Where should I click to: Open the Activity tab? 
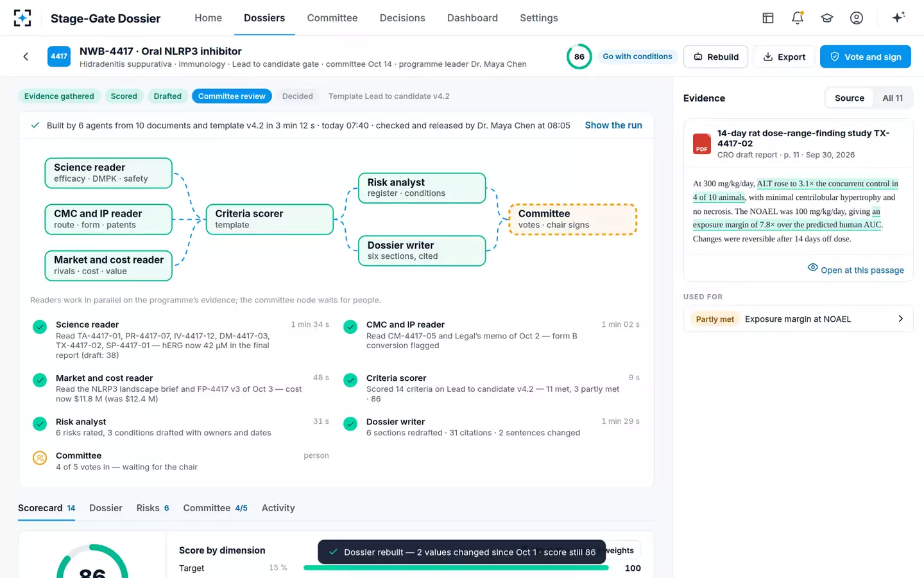pyautogui.click(x=278, y=508)
